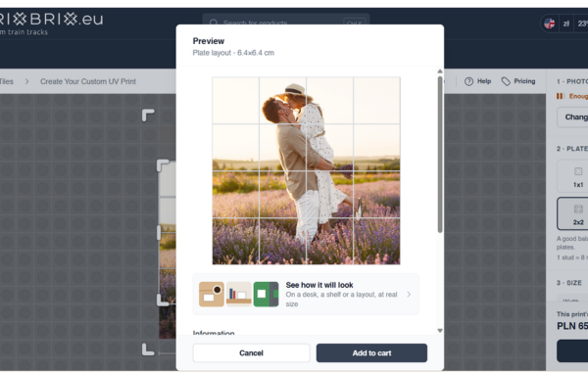Click the search magnifier icon

coord(214,23)
